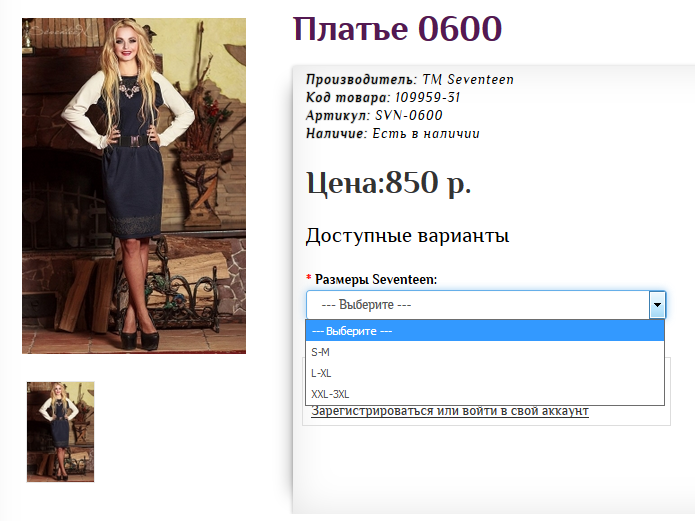The width and height of the screenshot is (695, 521).
Task: Click the 'Размеры Seventeen:' field label
Action: tap(376, 279)
